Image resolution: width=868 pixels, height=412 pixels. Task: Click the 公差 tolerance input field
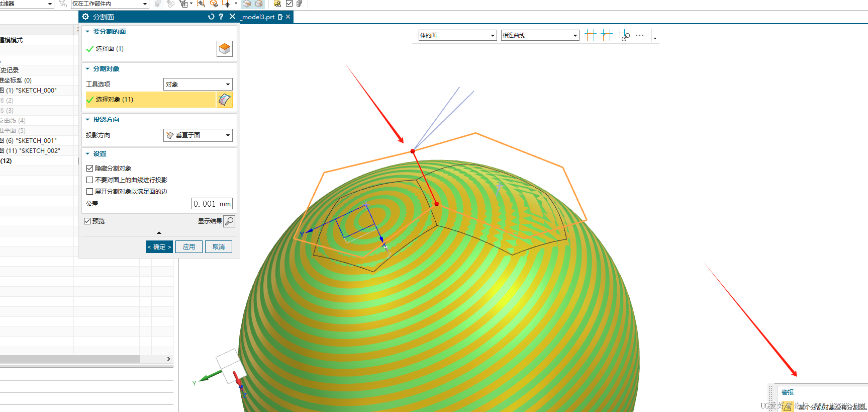(x=212, y=204)
